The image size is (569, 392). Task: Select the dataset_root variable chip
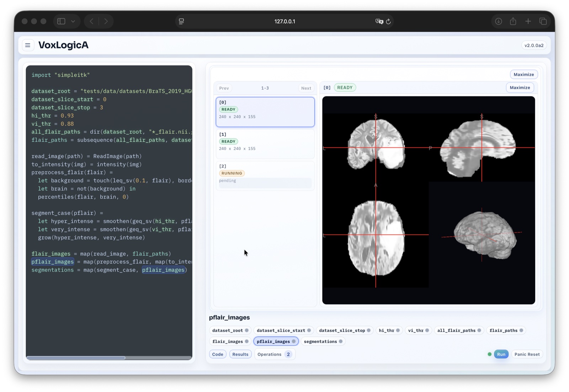pyautogui.click(x=230, y=331)
